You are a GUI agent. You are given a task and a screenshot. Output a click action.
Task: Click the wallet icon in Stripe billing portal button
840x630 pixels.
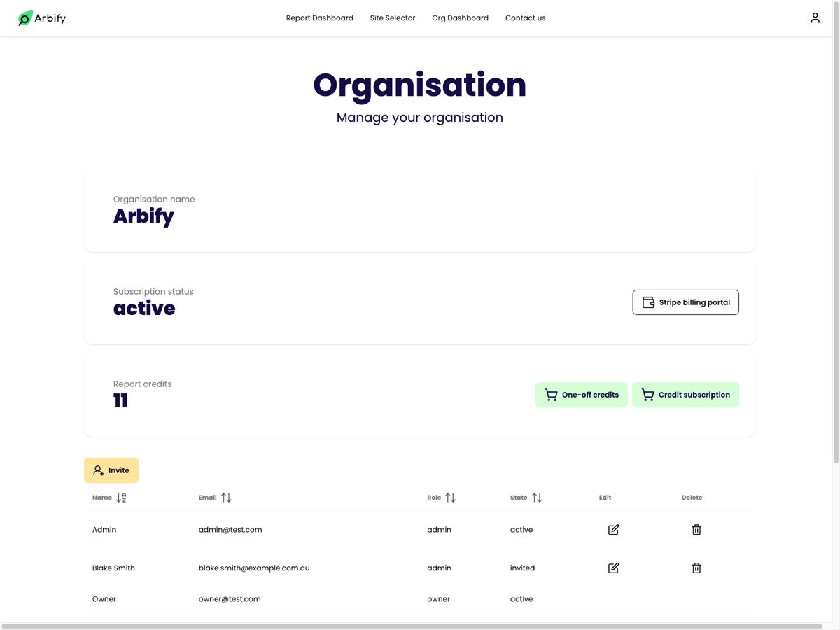pyautogui.click(x=647, y=302)
